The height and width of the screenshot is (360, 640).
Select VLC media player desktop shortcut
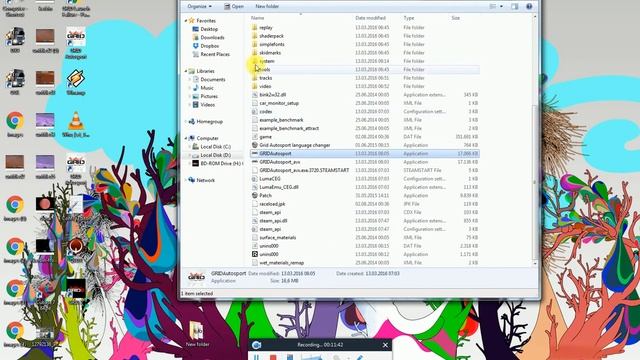pyautogui.click(x=76, y=124)
